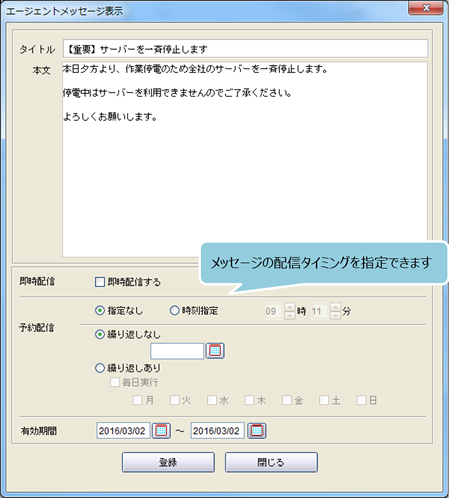450x498 pixels.
Task: Check the 金 weekday box
Action: click(x=287, y=400)
